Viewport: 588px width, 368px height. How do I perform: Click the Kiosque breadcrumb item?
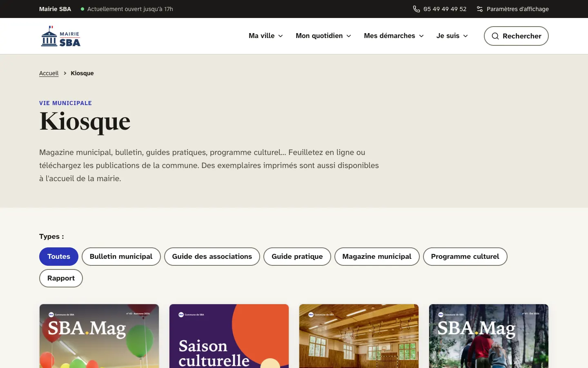pos(82,73)
